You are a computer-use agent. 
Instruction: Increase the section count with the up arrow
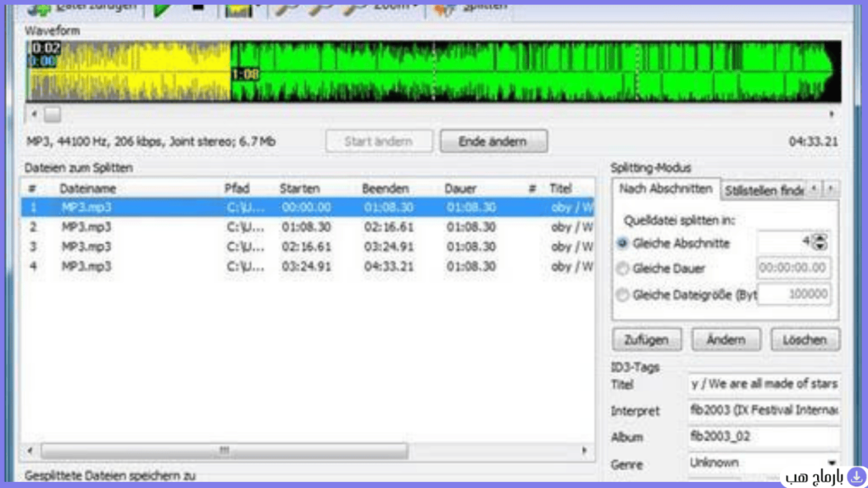coord(821,237)
